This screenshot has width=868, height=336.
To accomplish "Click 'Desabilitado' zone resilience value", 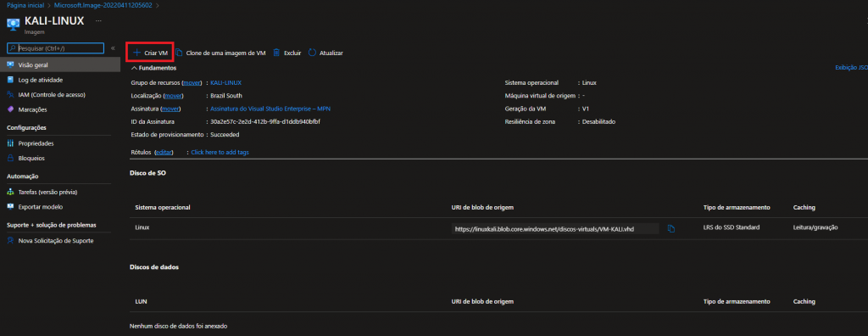I will click(x=598, y=121).
